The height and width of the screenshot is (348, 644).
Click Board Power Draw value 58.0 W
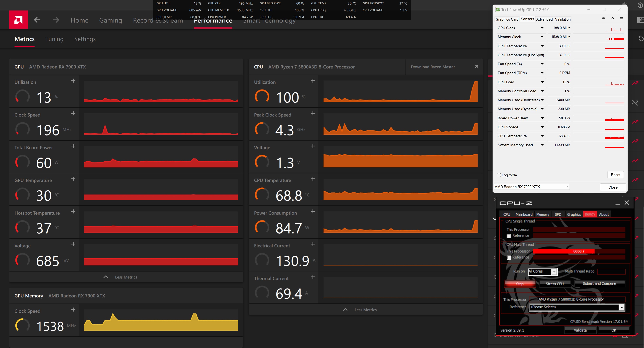point(559,118)
